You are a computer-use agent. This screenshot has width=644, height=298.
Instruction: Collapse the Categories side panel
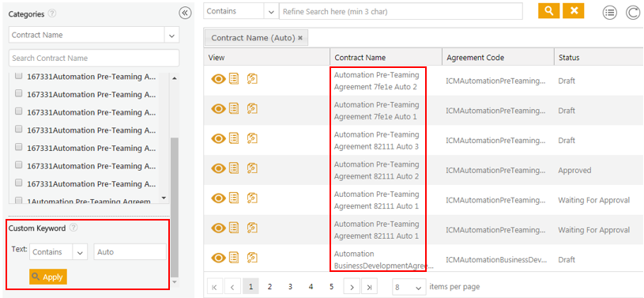coord(185,13)
